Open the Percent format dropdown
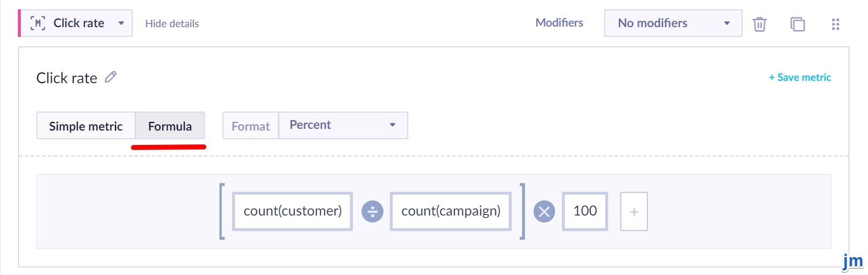This screenshot has width=868, height=275. point(343,125)
